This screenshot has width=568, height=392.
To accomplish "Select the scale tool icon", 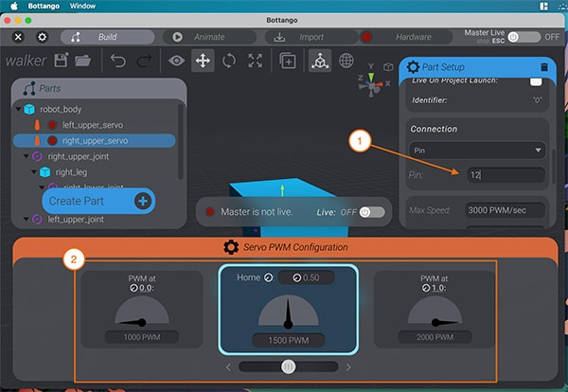I will 255,61.
